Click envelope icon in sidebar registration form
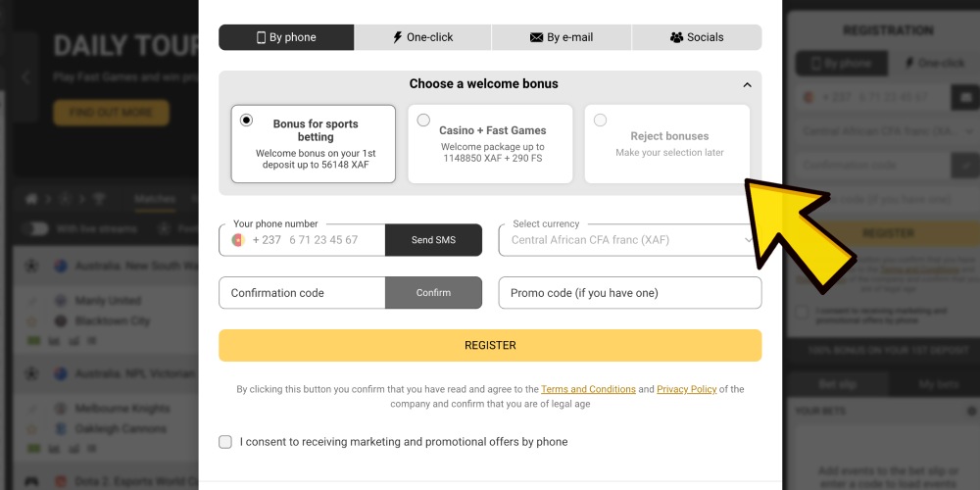This screenshot has width=980, height=490. pyautogui.click(x=965, y=97)
